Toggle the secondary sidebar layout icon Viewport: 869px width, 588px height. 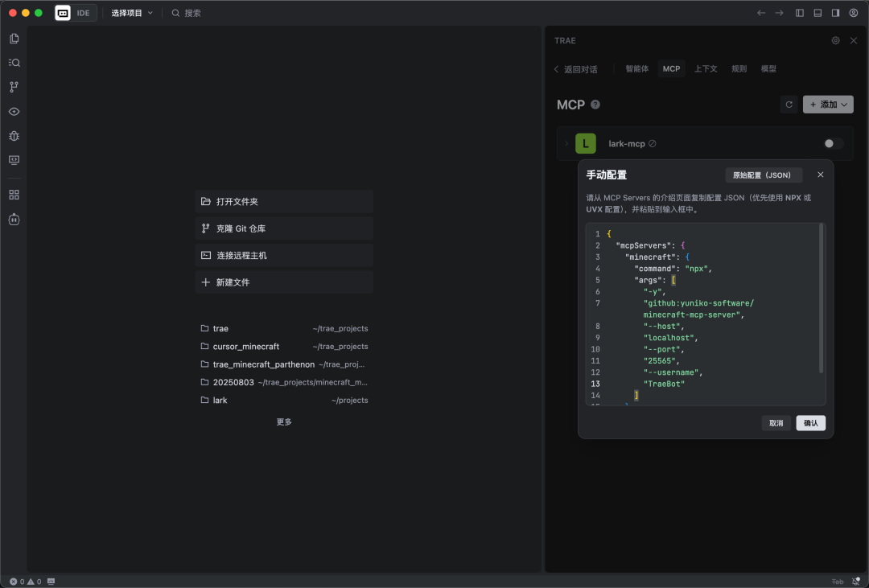(835, 13)
